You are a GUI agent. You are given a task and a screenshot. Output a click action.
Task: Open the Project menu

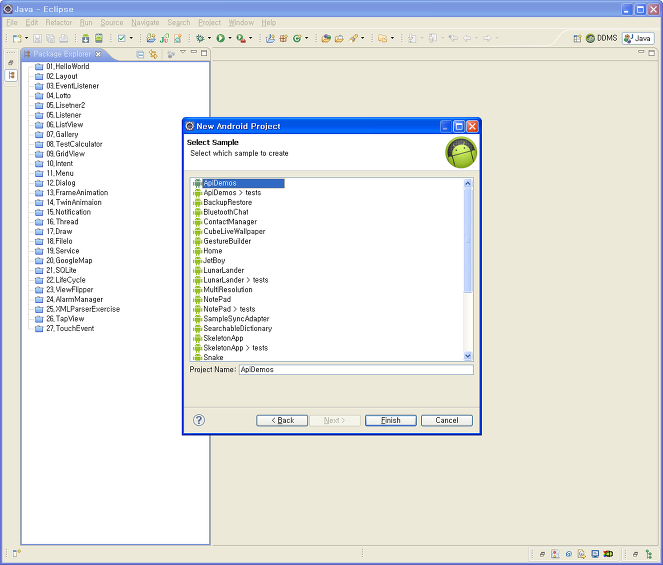209,22
